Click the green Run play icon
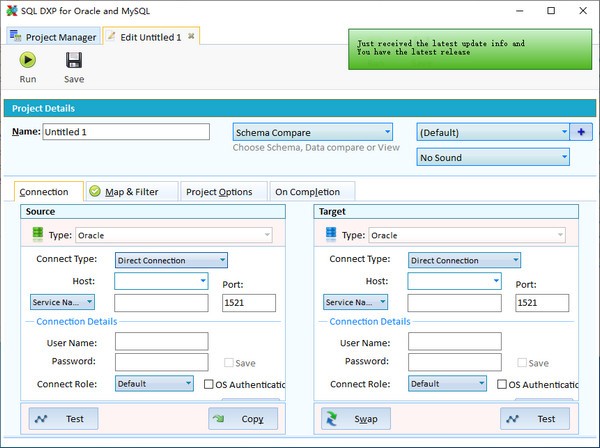This screenshot has width=600, height=448. pos(28,60)
